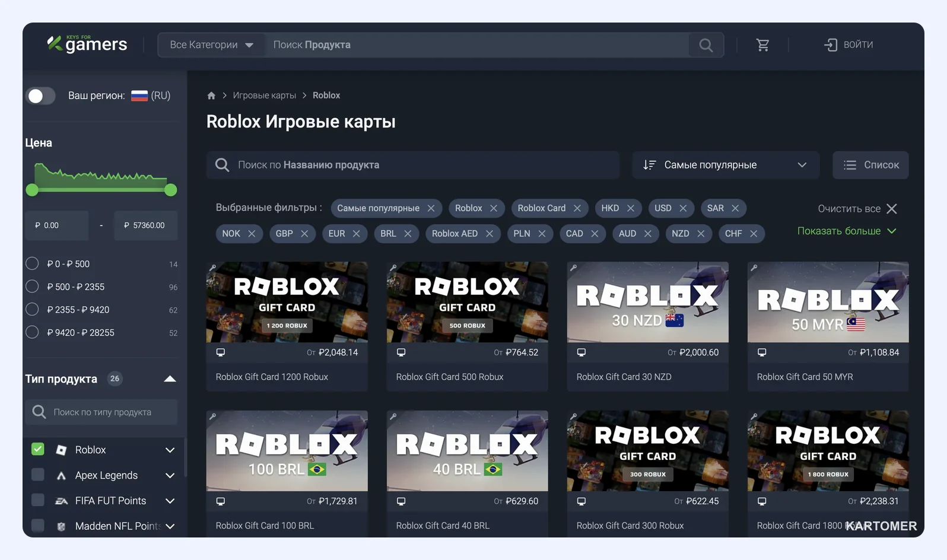Go to home via breadcrumb house icon
This screenshot has height=560, width=947.
(x=211, y=96)
